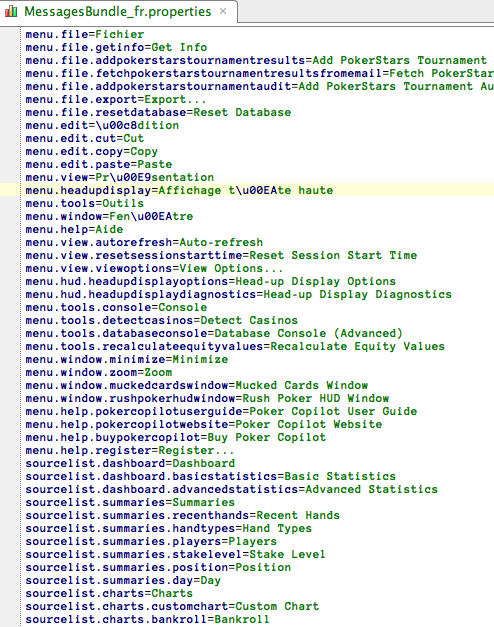Click the line menu.window=Fen\u00EAtre

click(x=109, y=216)
